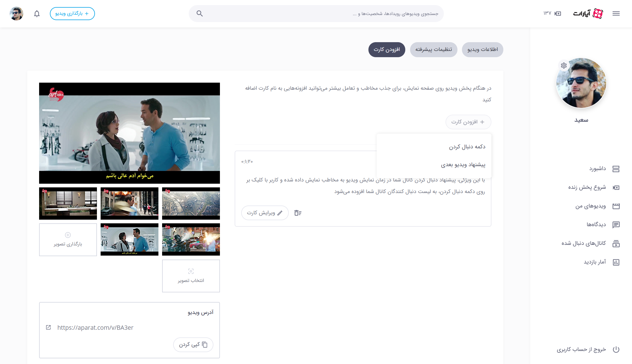Viewport: 632px width, 364px height.
Task: Click the Aparat logo
Action: [588, 14]
